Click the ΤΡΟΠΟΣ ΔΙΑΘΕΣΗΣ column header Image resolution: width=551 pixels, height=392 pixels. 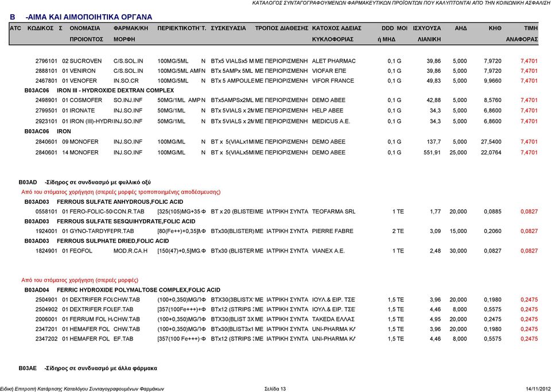coord(282,28)
